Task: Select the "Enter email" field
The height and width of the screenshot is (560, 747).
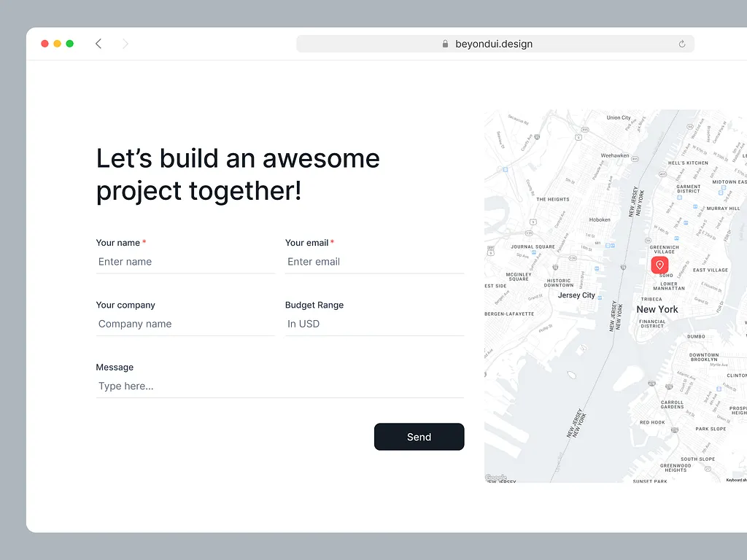Action: tap(374, 262)
